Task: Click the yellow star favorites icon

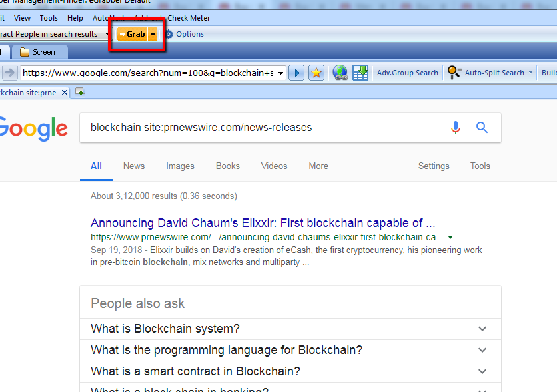Action: [316, 73]
